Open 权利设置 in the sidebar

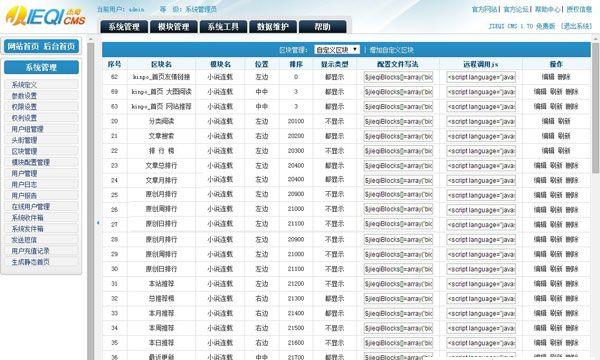(24, 118)
